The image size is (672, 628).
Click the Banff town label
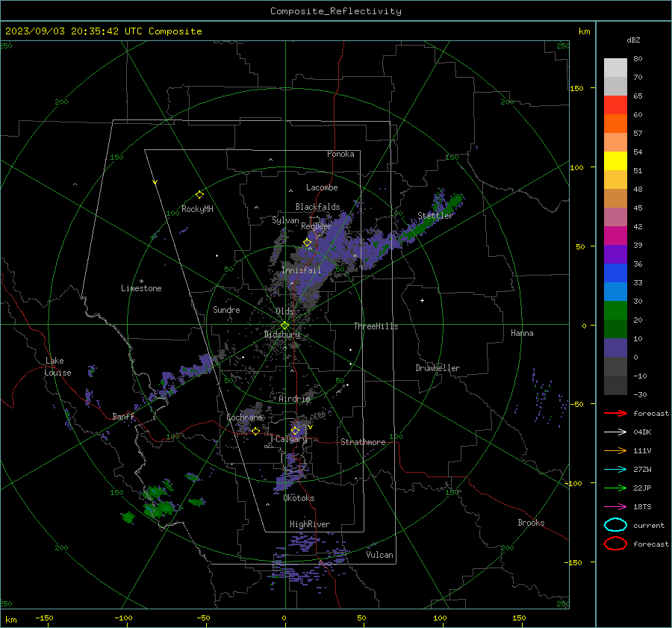coord(123,416)
